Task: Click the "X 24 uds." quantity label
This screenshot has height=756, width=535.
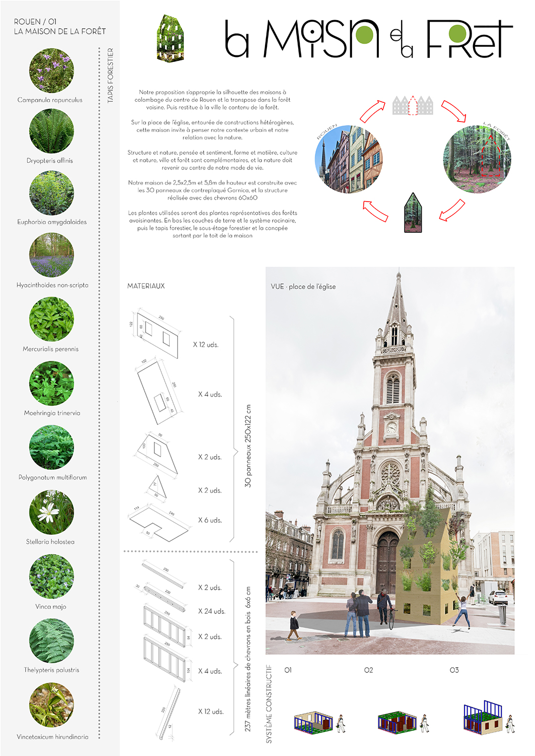Action: (212, 611)
